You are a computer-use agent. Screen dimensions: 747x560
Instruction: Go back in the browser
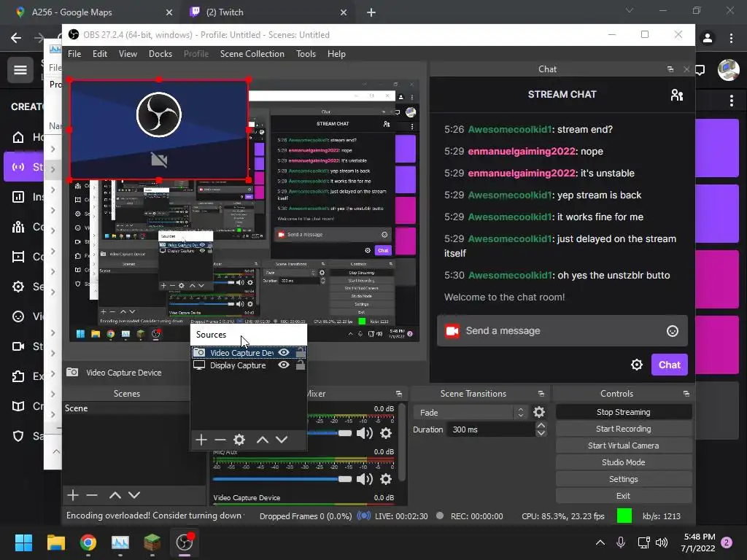pyautogui.click(x=16, y=38)
